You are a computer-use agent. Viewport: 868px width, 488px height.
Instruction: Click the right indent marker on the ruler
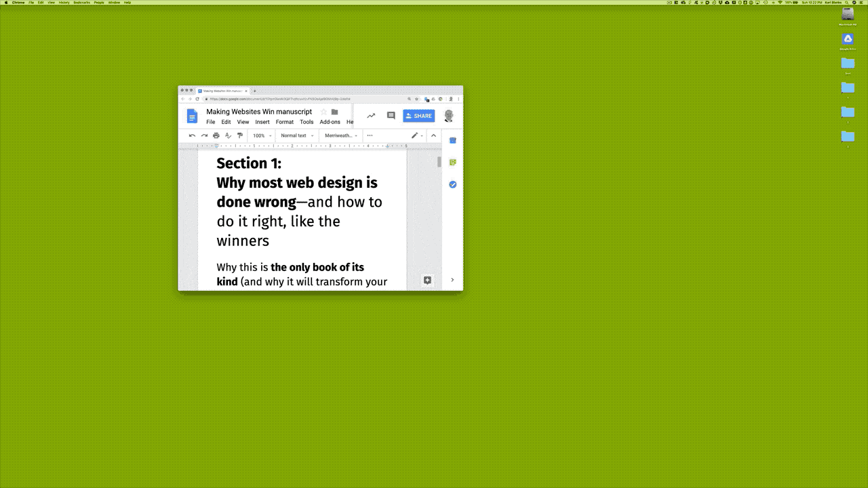387,146
